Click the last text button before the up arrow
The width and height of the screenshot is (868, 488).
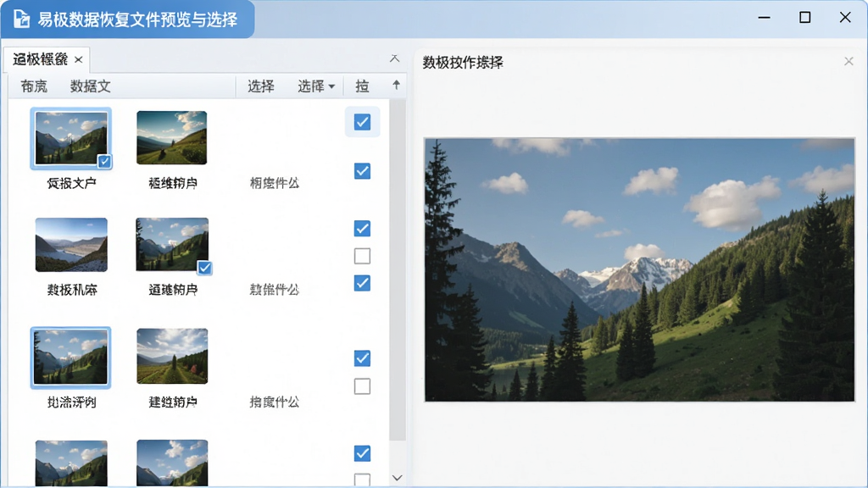362,86
